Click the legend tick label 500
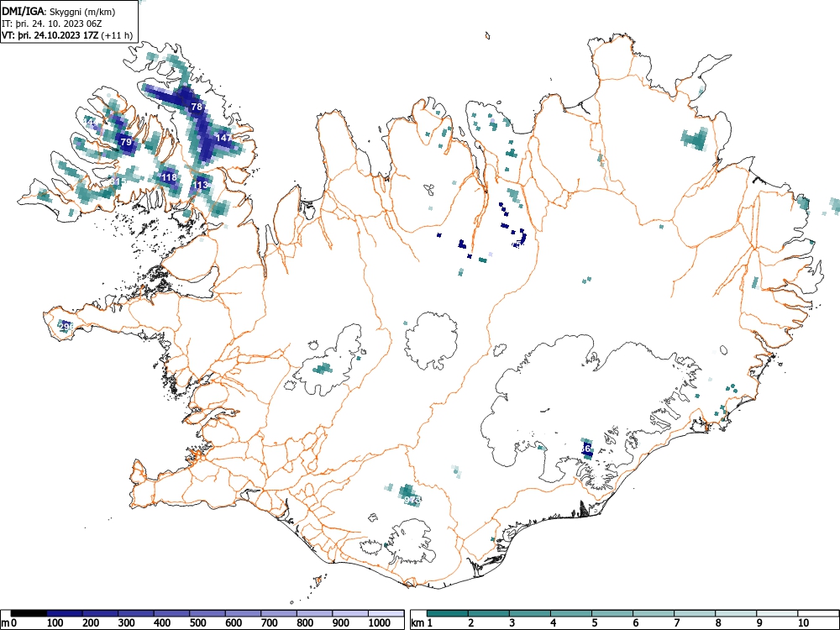This screenshot has width=840, height=630. pyautogui.click(x=198, y=623)
